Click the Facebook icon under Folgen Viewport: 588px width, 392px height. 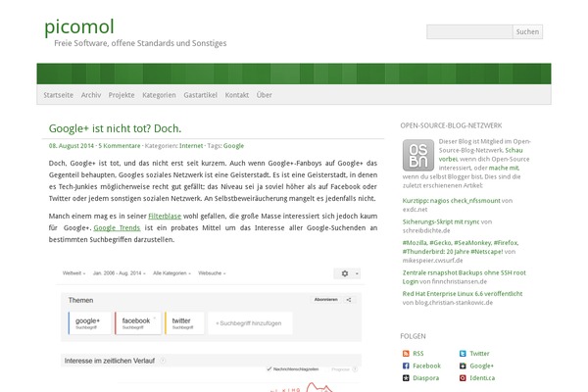406,366
